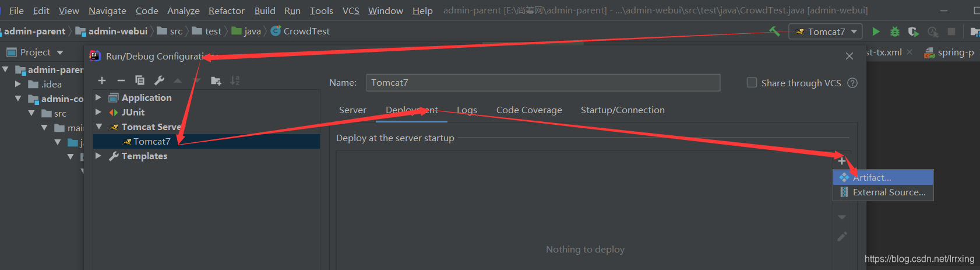Expand the JUnit configuration node

pos(98,112)
